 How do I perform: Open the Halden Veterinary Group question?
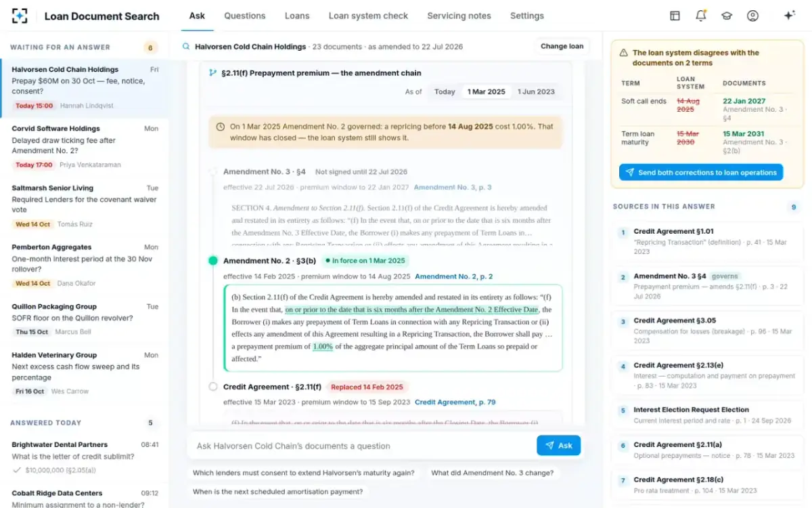point(85,373)
